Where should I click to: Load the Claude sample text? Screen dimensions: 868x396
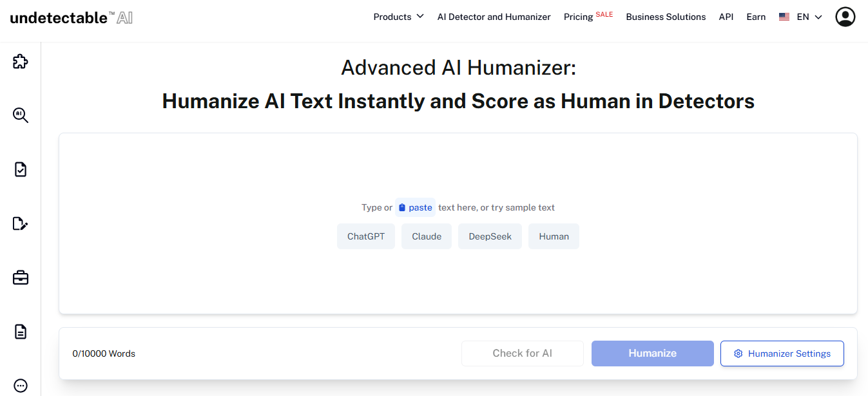tap(427, 236)
